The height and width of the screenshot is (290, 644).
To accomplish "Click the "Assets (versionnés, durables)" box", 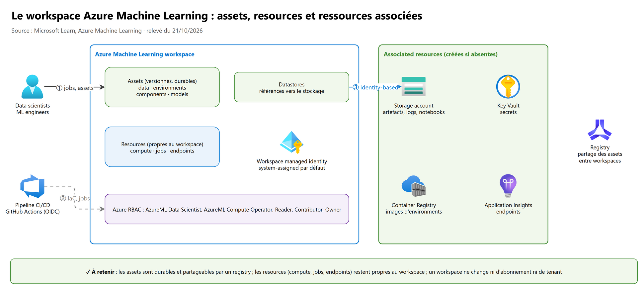I will click(x=162, y=87).
